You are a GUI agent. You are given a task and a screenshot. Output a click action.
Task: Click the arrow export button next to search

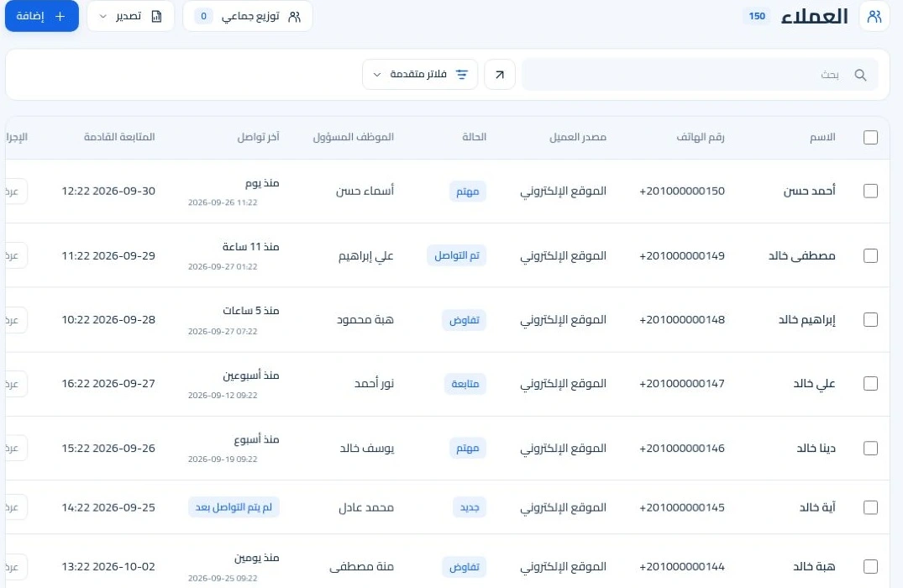click(x=499, y=74)
